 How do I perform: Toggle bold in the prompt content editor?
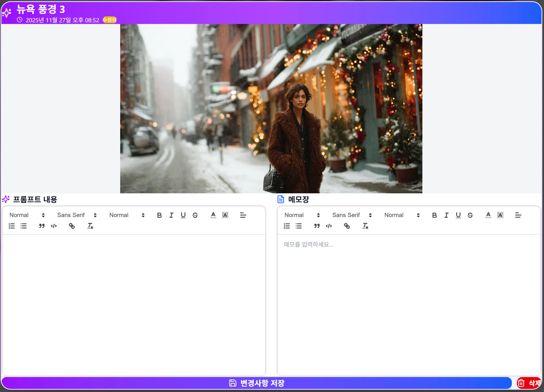pyautogui.click(x=159, y=215)
